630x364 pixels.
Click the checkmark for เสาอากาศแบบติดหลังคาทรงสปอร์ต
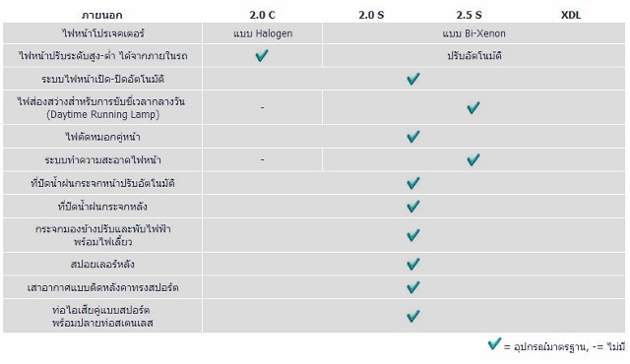pyautogui.click(x=413, y=287)
